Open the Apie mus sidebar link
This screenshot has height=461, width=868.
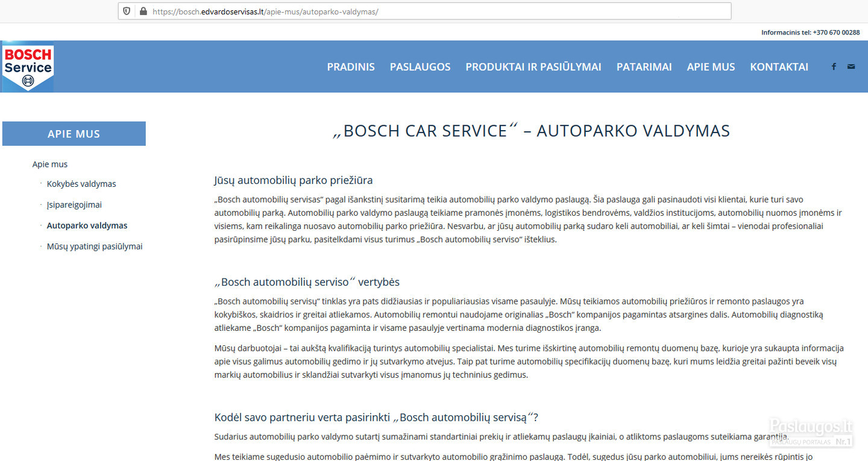click(x=50, y=164)
